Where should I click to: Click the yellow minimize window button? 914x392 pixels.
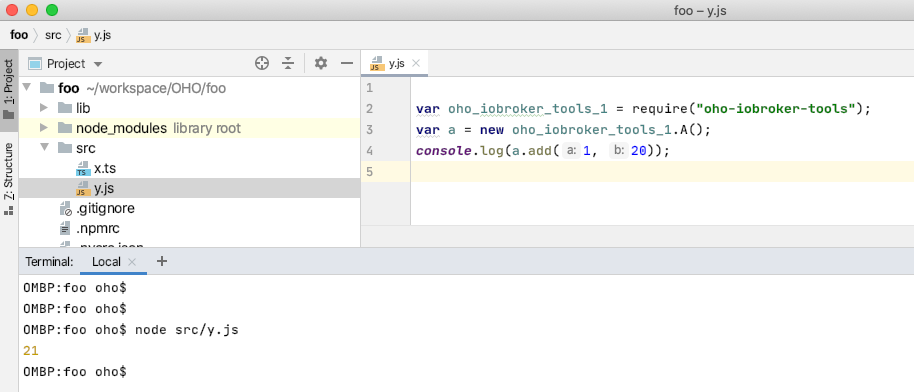32,10
